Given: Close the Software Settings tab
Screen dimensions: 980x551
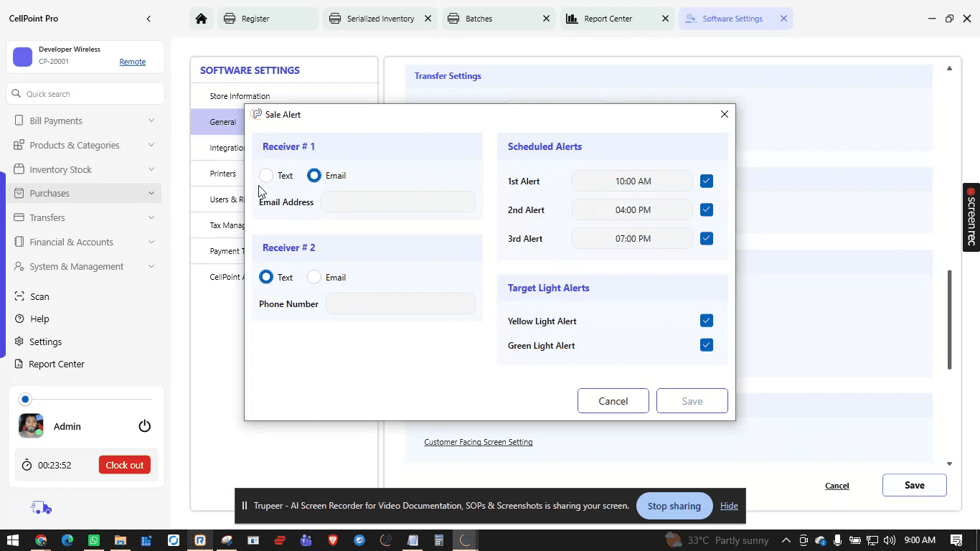Looking at the screenshot, I should point(783,19).
